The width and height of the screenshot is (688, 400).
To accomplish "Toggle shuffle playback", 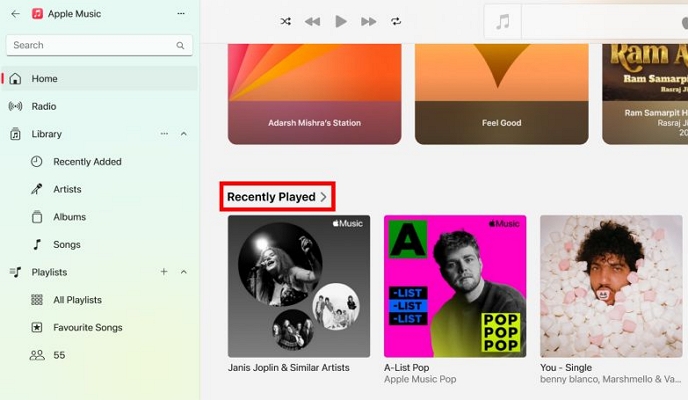I will pyautogui.click(x=286, y=21).
